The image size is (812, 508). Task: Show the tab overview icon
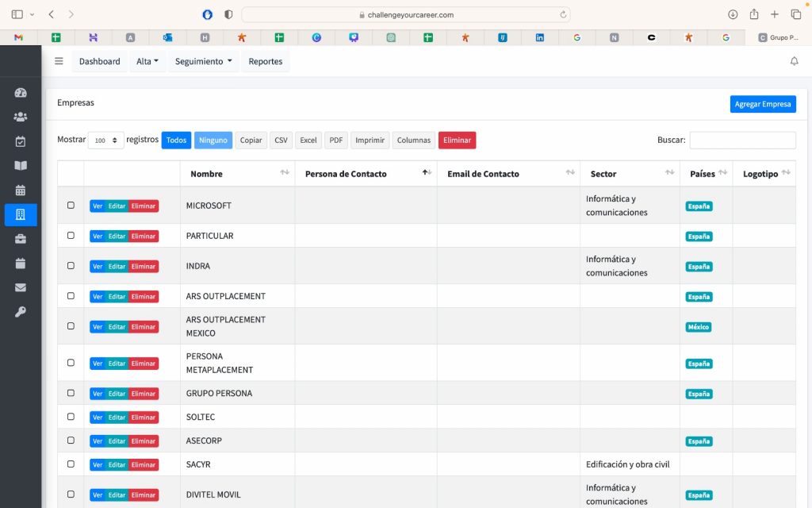796,14
